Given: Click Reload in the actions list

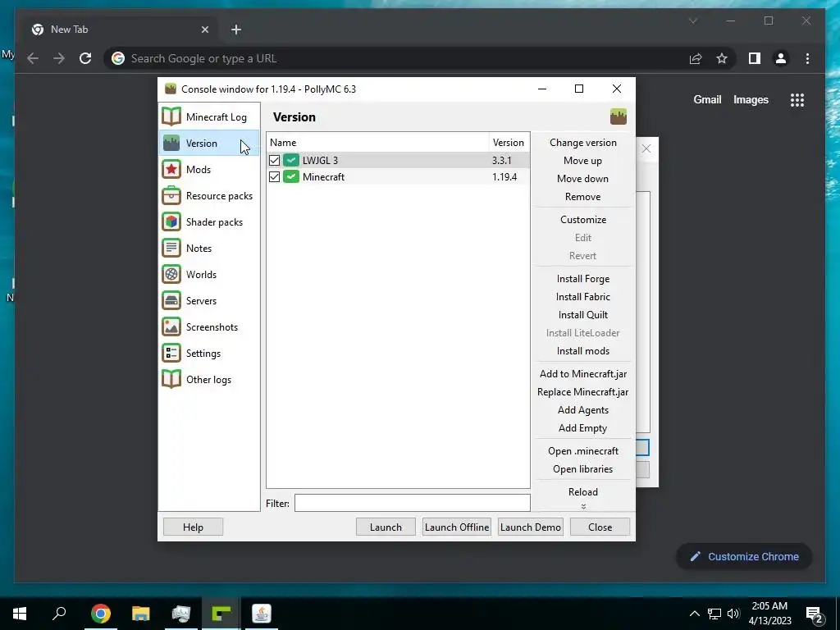Looking at the screenshot, I should [x=583, y=492].
